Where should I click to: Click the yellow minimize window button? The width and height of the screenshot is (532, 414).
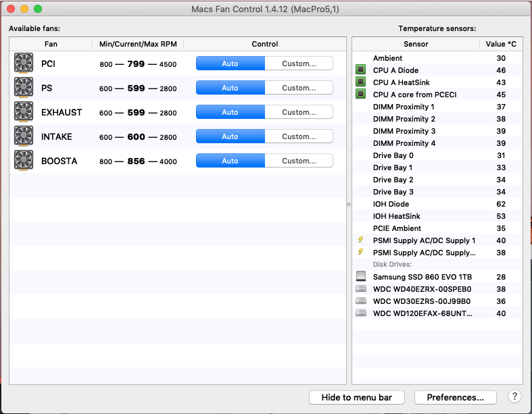24,9
